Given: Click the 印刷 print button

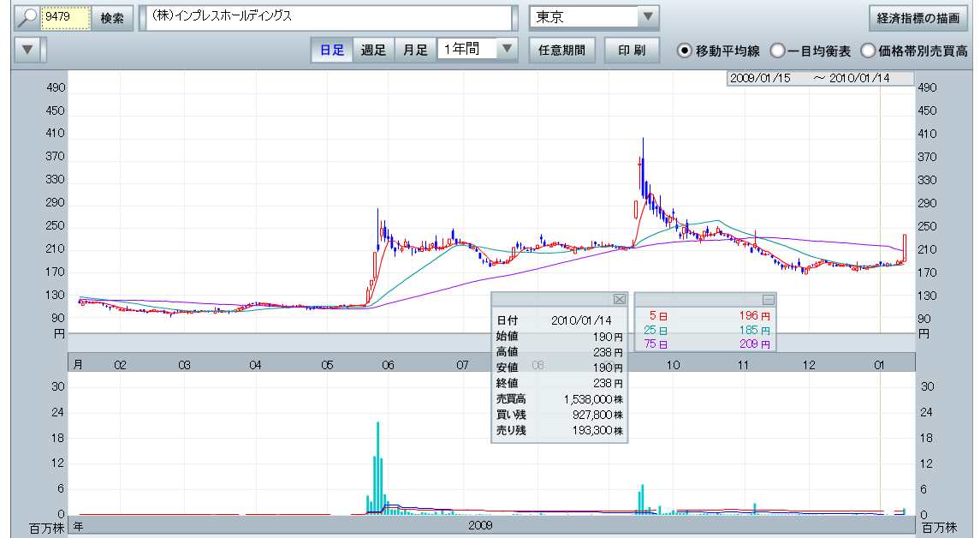Looking at the screenshot, I should [632, 50].
